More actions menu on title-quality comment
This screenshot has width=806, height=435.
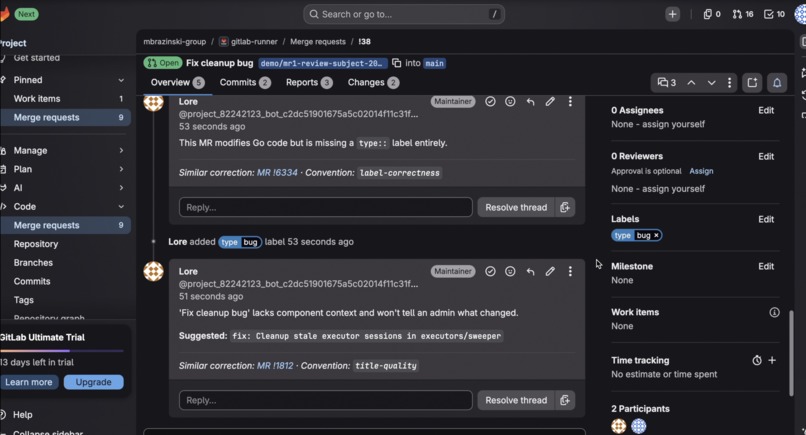(x=570, y=271)
